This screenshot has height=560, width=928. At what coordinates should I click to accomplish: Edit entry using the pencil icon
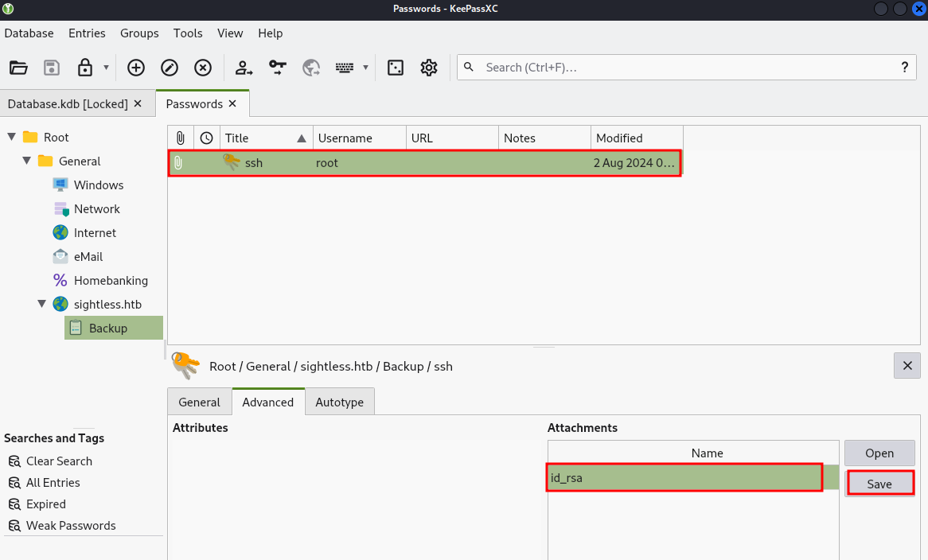[170, 68]
